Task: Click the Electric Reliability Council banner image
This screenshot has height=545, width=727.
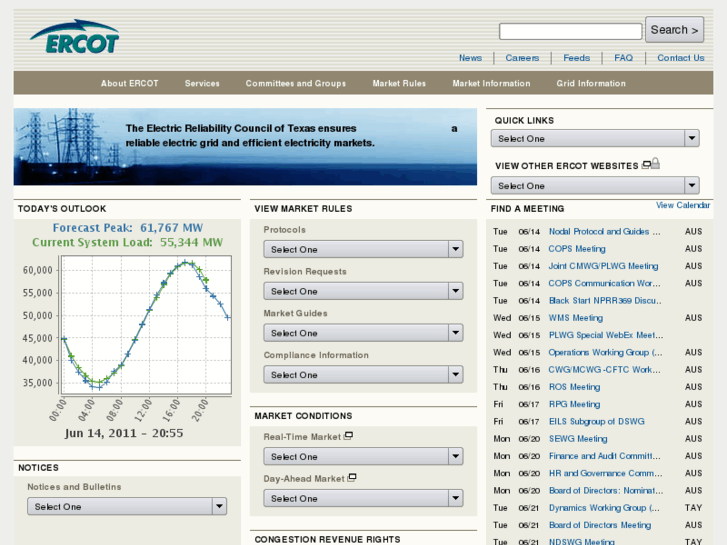Action: [245, 147]
